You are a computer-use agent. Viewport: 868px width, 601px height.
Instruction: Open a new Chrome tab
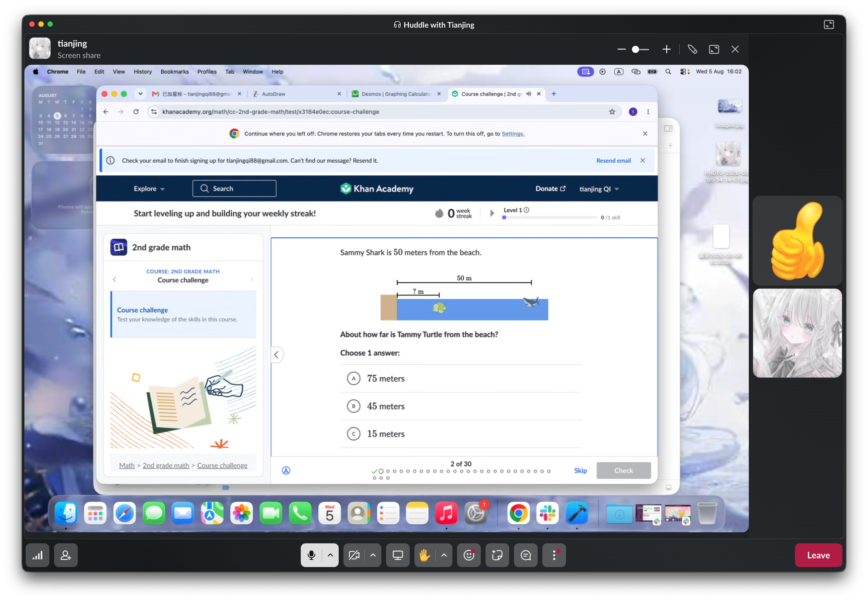click(x=554, y=94)
